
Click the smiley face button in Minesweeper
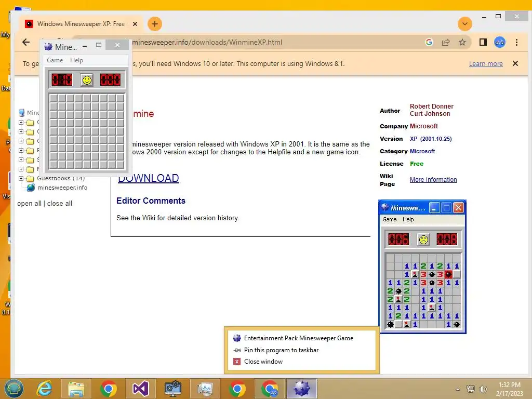pos(87,80)
